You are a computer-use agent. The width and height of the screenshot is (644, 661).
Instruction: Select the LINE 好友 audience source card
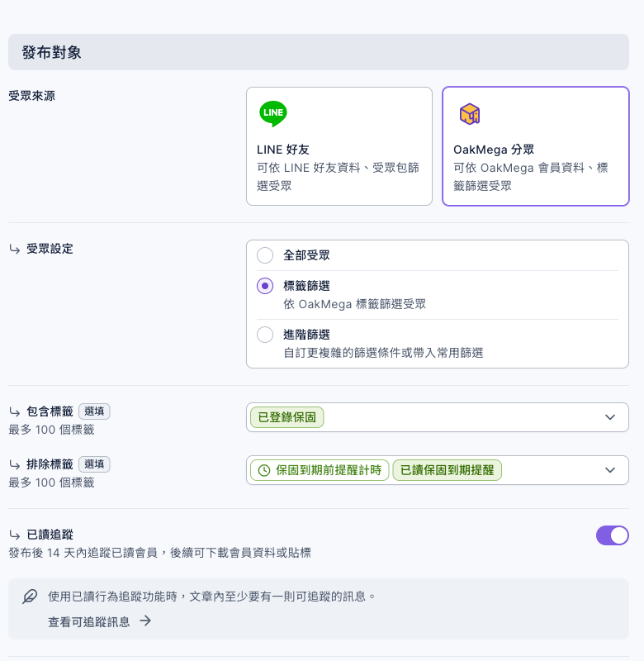coord(339,146)
